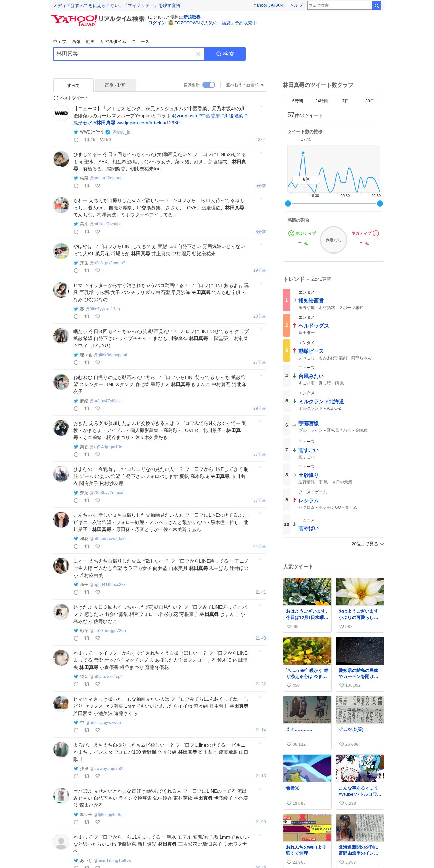Click the ログイン link
This screenshot has width=434, height=868.
coord(157,23)
